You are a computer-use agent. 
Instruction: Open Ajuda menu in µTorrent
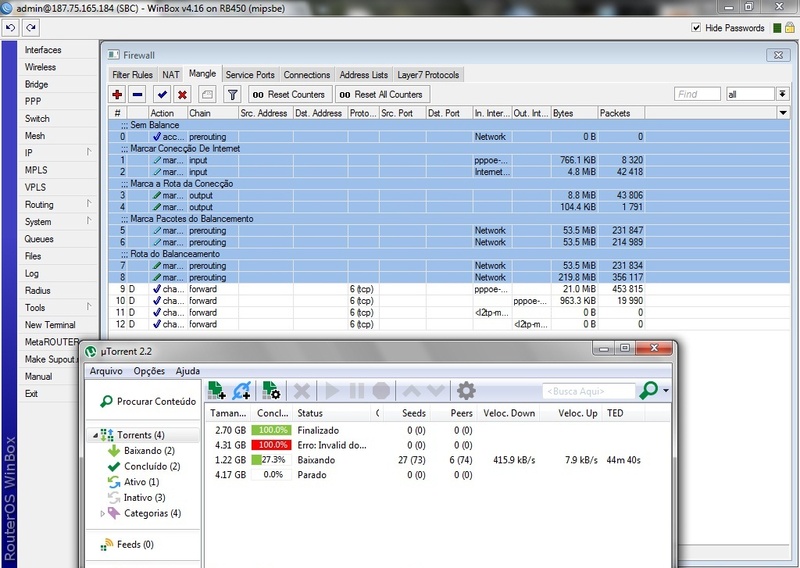pyautogui.click(x=187, y=371)
